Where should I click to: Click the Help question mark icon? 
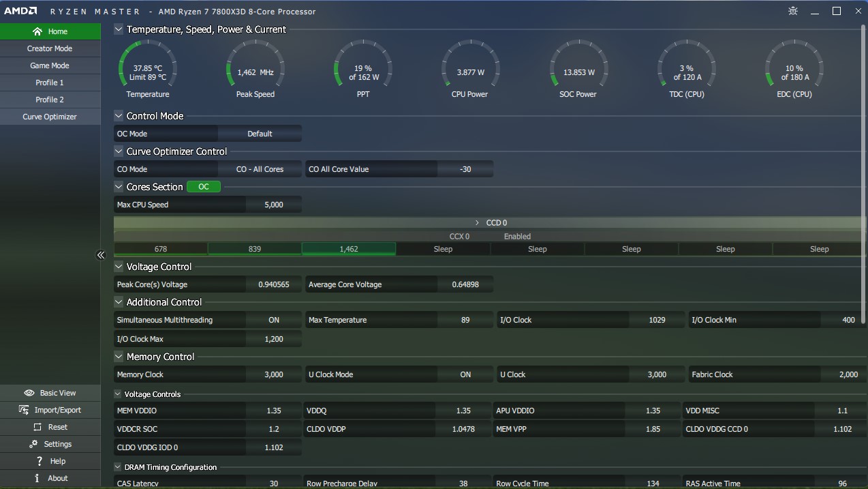40,461
